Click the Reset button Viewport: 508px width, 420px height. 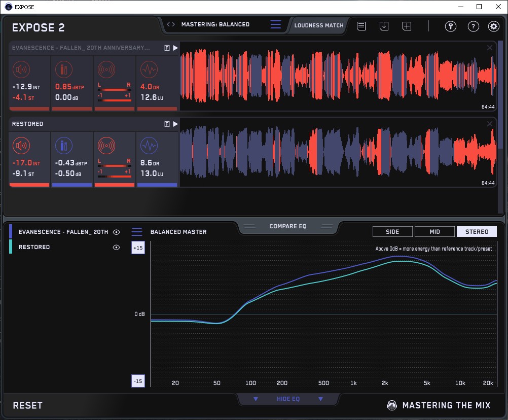pyautogui.click(x=27, y=405)
